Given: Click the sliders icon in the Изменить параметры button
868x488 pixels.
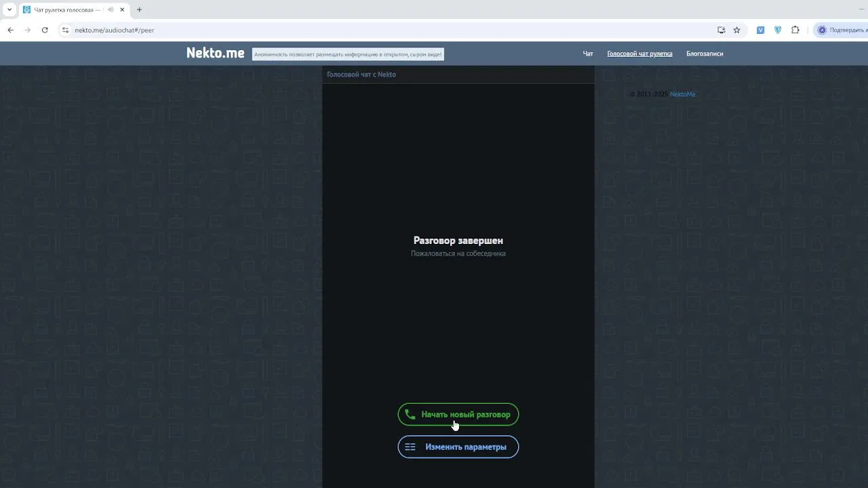Looking at the screenshot, I should [x=410, y=447].
